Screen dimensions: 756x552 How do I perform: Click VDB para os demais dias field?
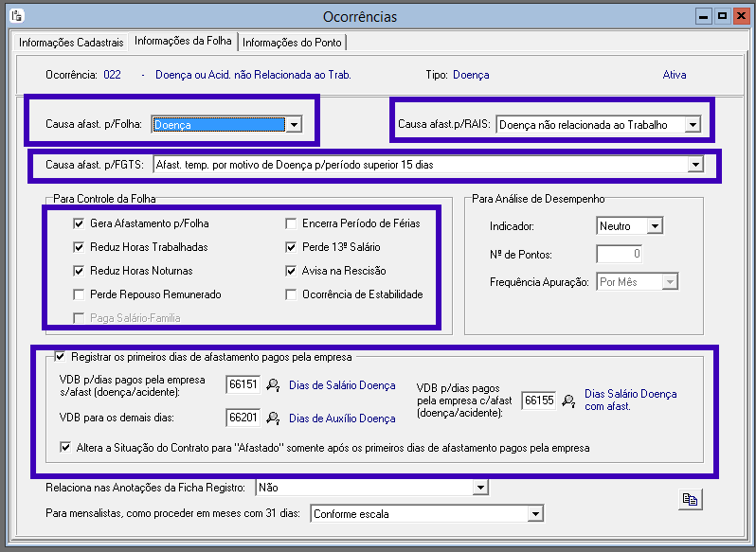243,418
